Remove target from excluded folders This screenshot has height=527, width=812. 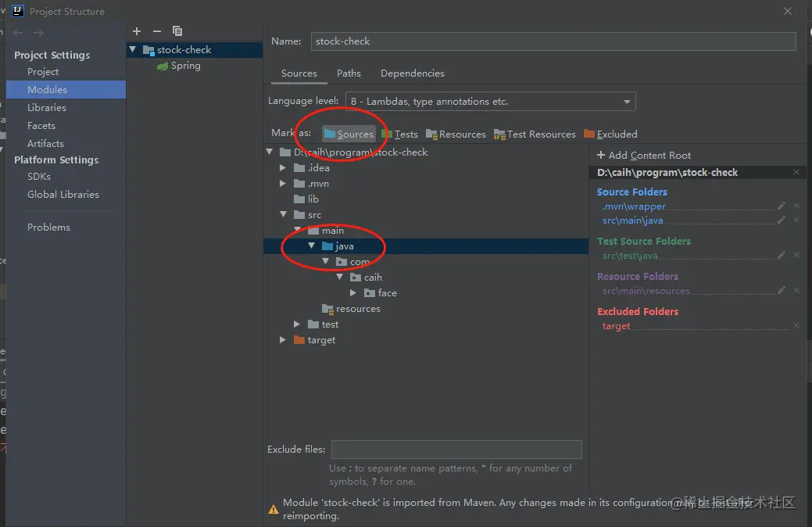(x=796, y=325)
